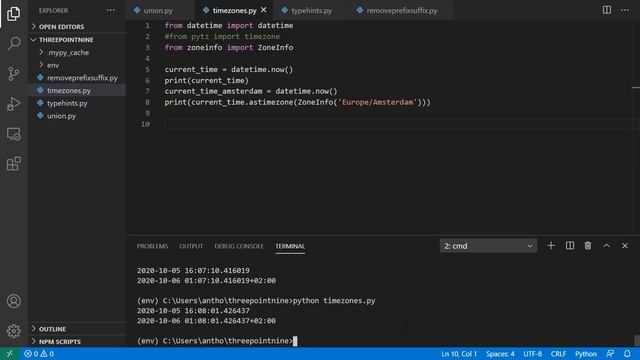Close the terminal panel

[625, 246]
